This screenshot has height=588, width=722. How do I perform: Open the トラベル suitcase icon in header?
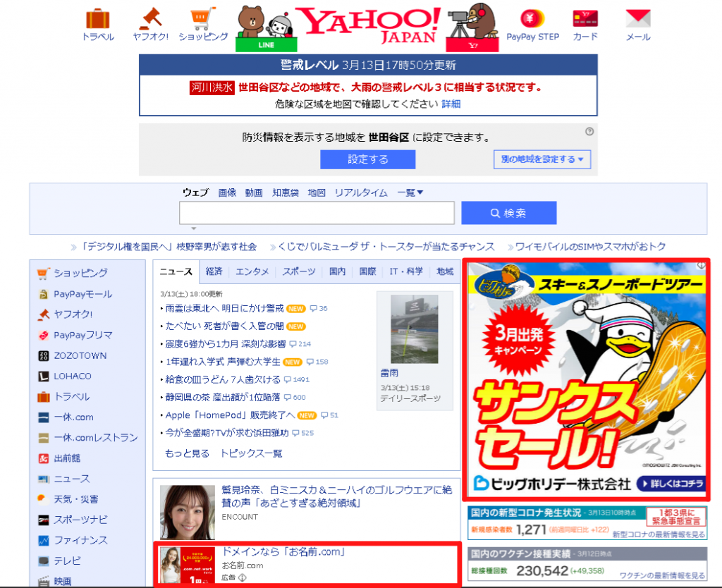click(x=97, y=19)
